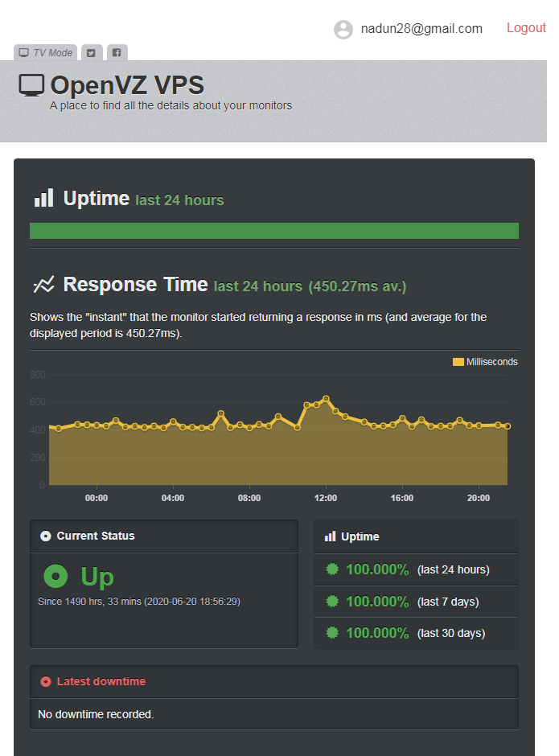The height and width of the screenshot is (756, 559).
Task: Click the Uptime panel bar chart icon
Action: 330,536
